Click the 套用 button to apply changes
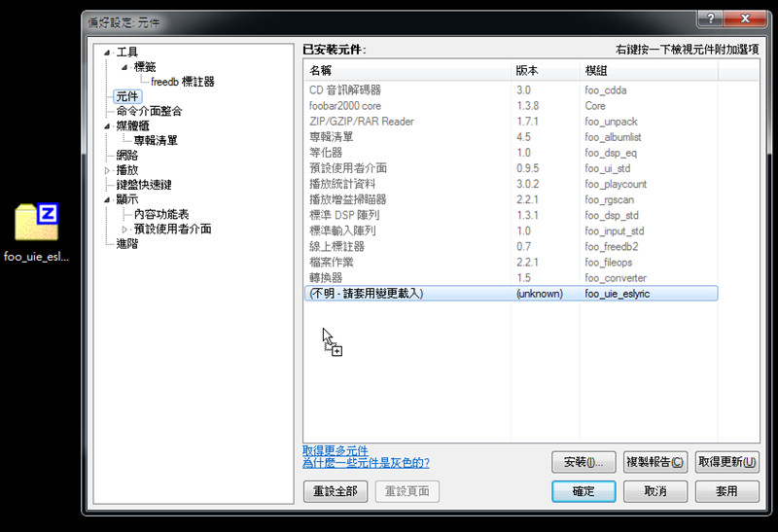 coord(726,491)
